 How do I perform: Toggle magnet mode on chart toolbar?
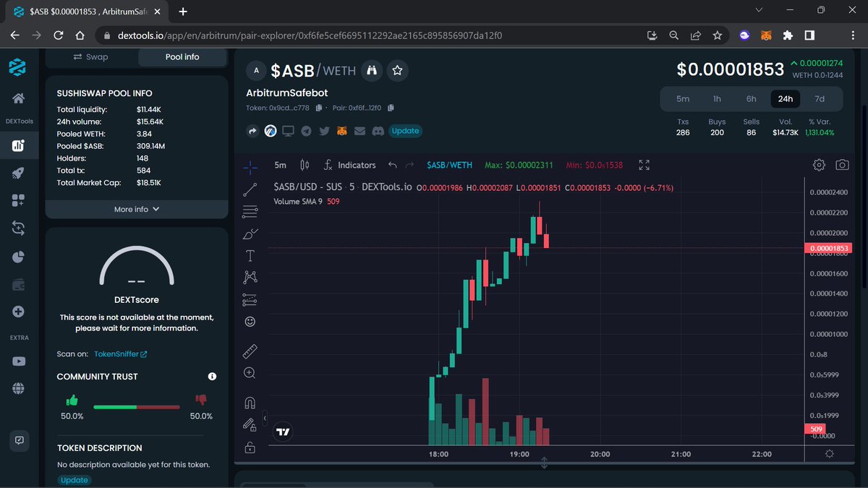(x=250, y=403)
